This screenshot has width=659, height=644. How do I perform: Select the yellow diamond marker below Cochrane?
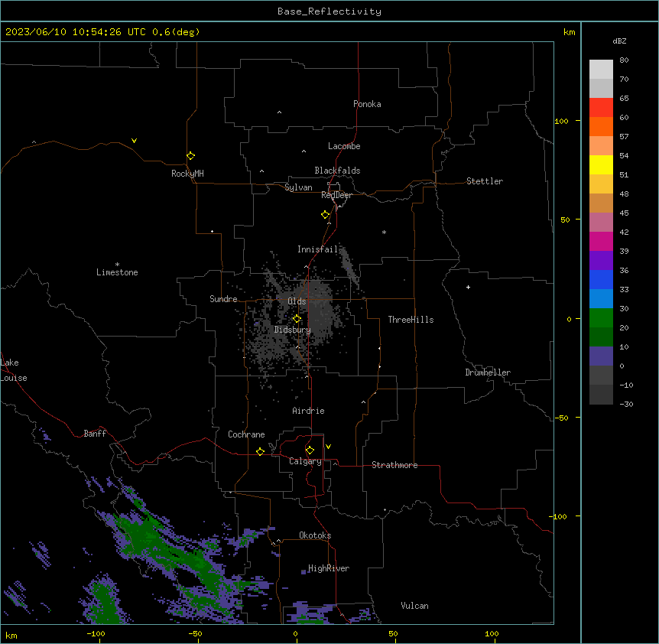point(260,451)
